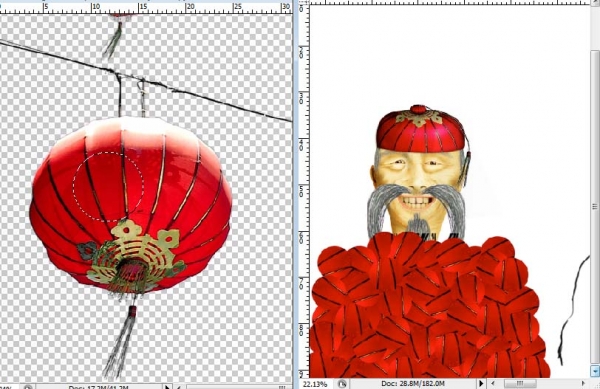Click the 22.13% zoom level field
Screen dimensions: 600x389
pos(315,384)
